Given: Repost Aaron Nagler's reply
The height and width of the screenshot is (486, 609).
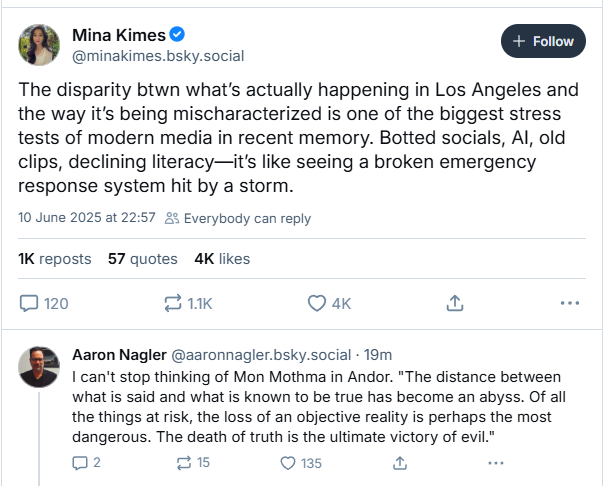Looking at the screenshot, I should click(x=184, y=463).
